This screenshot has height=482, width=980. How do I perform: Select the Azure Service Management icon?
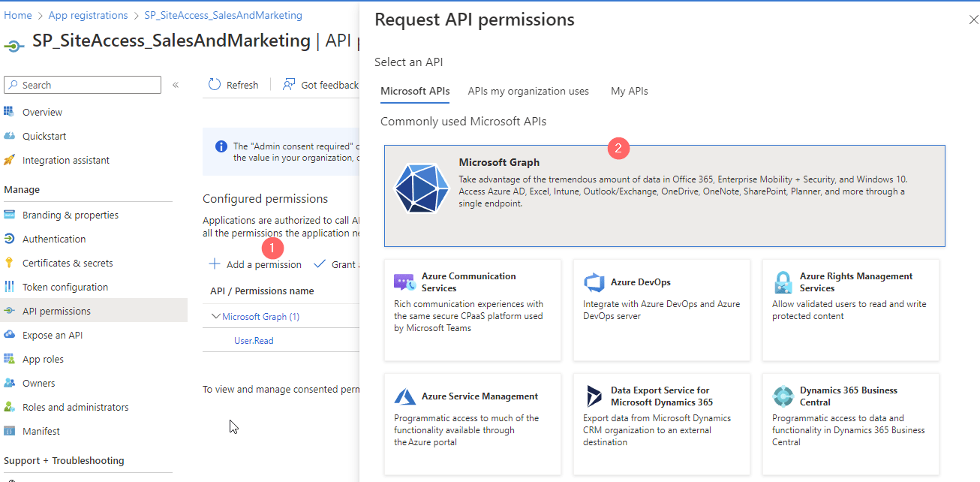click(405, 396)
